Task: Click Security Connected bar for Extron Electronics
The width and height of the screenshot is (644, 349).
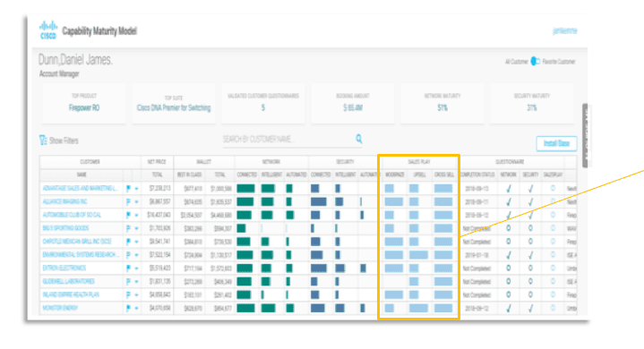Action: tap(319, 268)
